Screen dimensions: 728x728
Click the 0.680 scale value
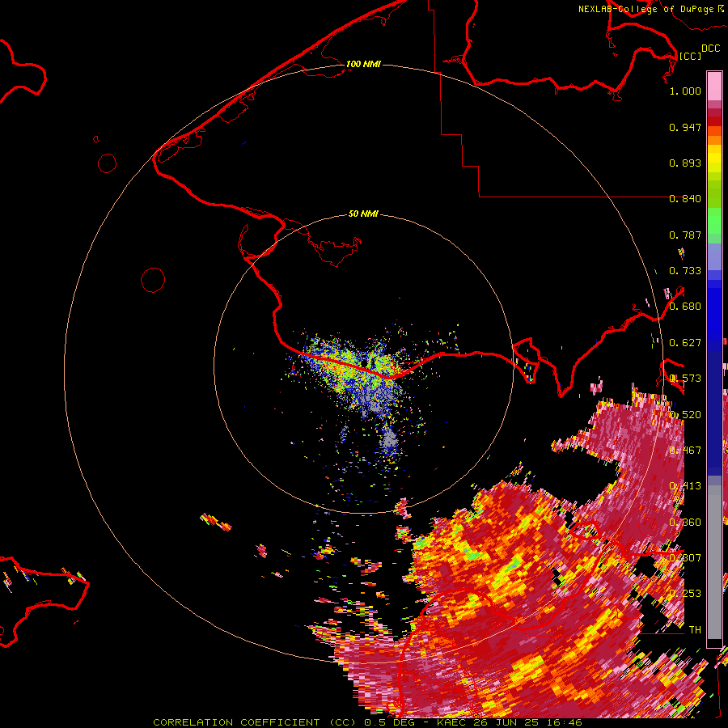685,306
